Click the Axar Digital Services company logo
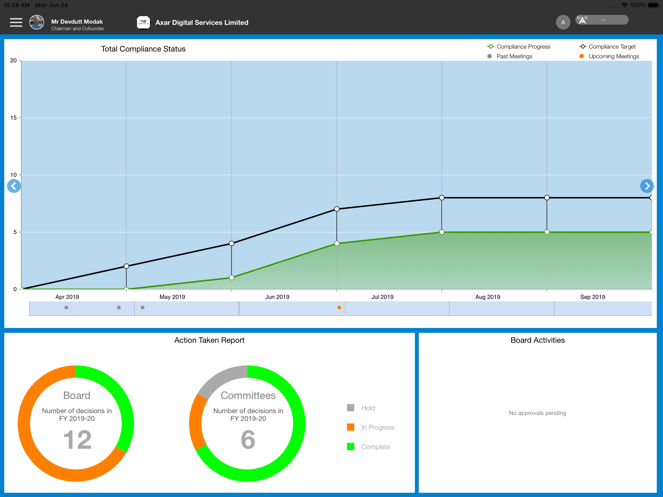This screenshot has height=497, width=663. click(143, 22)
